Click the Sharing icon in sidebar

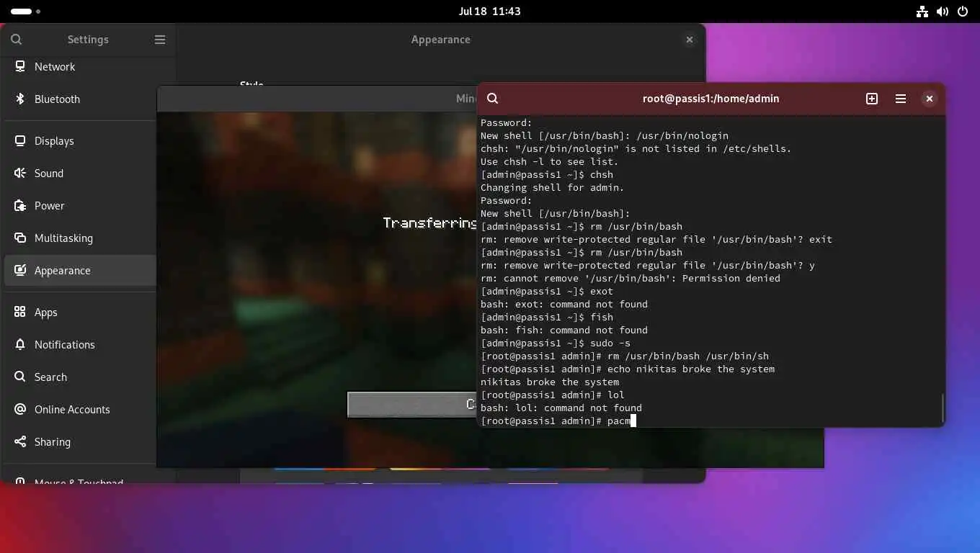[20, 441]
